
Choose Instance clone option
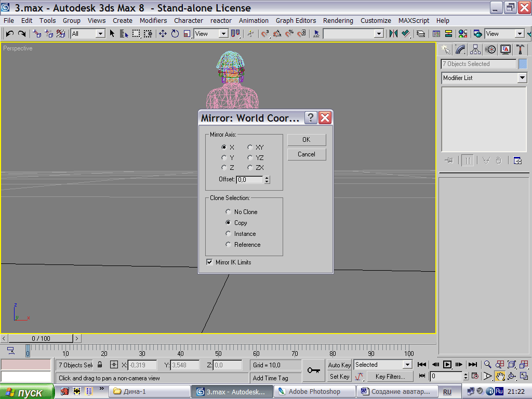coord(229,234)
